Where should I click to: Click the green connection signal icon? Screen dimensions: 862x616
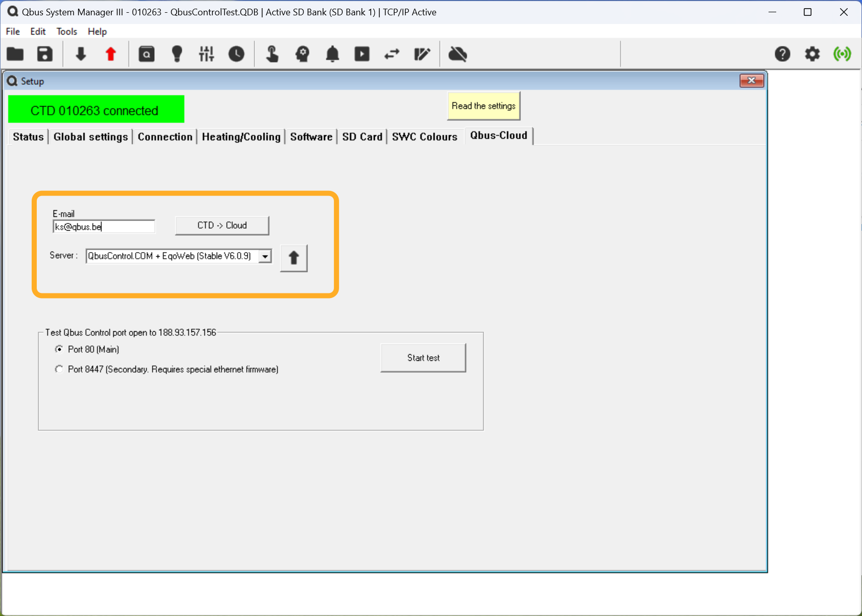coord(842,54)
